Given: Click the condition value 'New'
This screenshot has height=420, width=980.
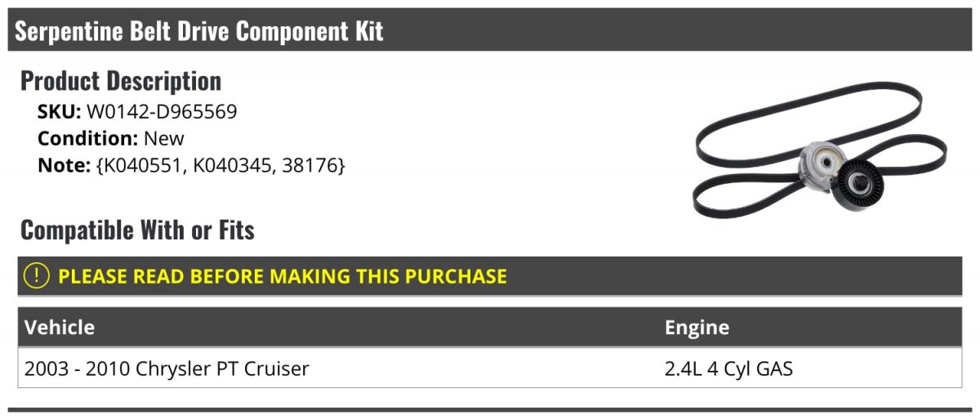Looking at the screenshot, I should click(x=164, y=138).
